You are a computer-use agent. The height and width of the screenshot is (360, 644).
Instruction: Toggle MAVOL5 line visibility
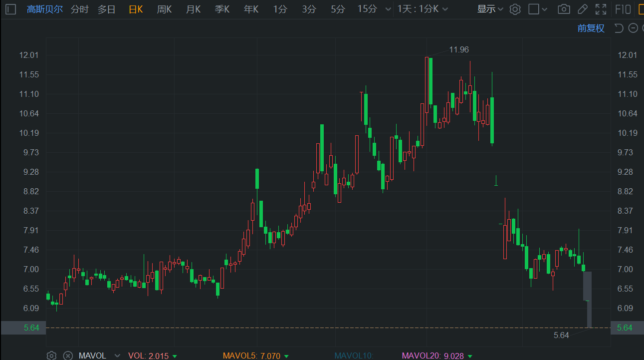(251, 356)
